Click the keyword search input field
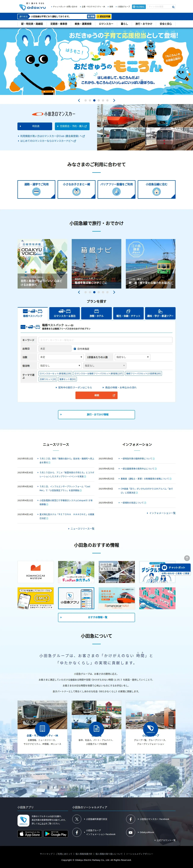This screenshot has height=868, width=193. point(106,340)
